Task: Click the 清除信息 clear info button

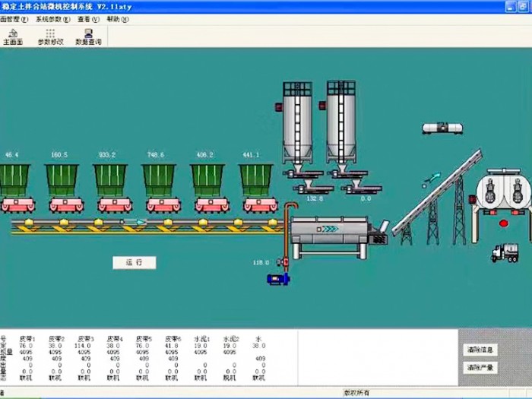Action: 480,350
